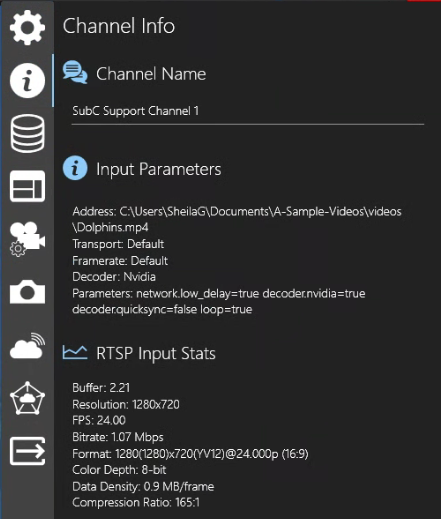Click the Compression Ratio 165:1 stat line
Screen dimensions: 441x519
pos(136,502)
